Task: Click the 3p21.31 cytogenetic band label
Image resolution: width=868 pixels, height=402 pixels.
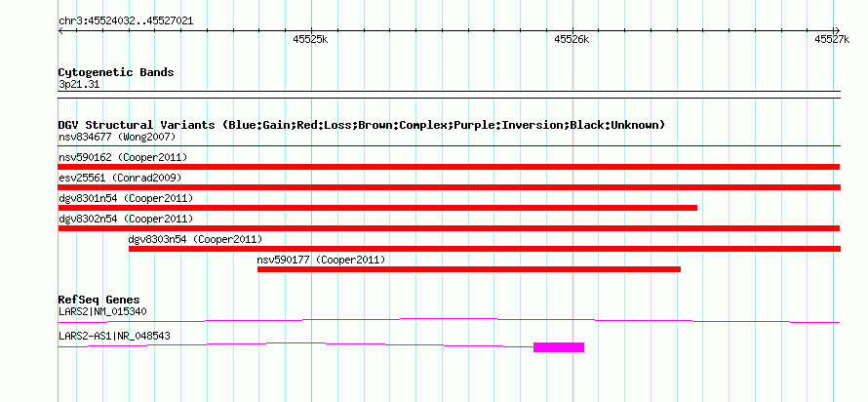Action: tap(79, 85)
